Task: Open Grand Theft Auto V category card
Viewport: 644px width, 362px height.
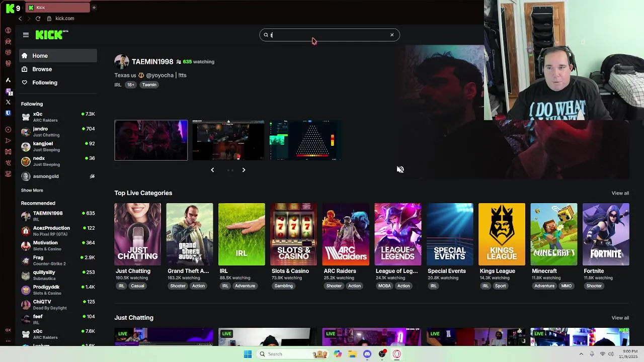Action: [190, 234]
